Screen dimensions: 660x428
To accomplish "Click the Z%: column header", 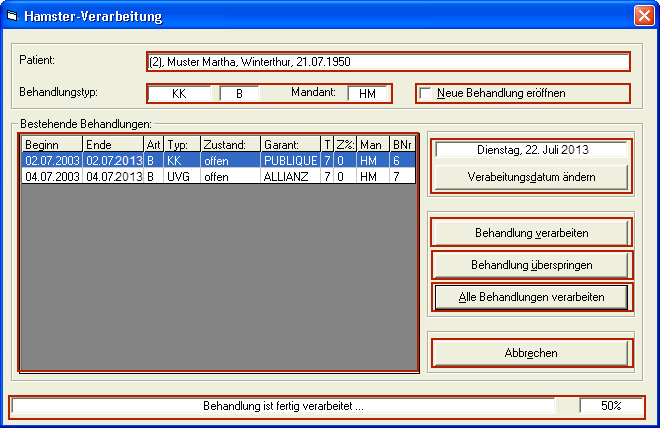I will coord(346,144).
